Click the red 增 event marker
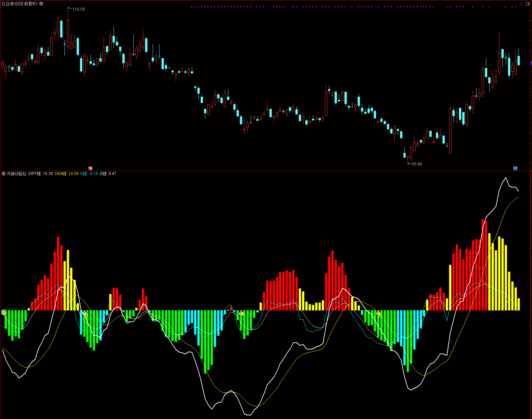This screenshot has width=532, height=419. [90, 168]
